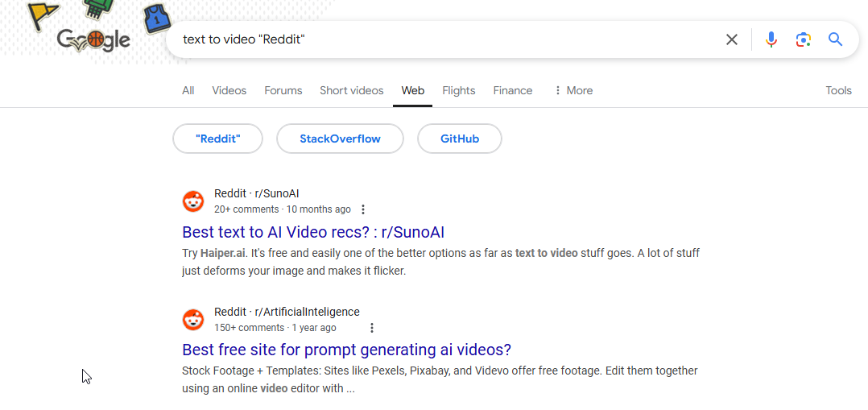
Task: Open "Best text to AI Video recs?" result
Action: (x=313, y=232)
